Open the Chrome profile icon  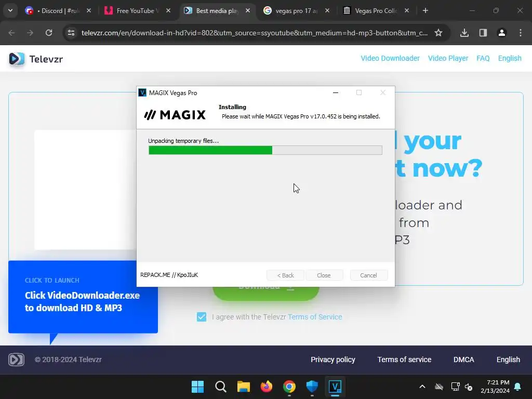(x=502, y=33)
